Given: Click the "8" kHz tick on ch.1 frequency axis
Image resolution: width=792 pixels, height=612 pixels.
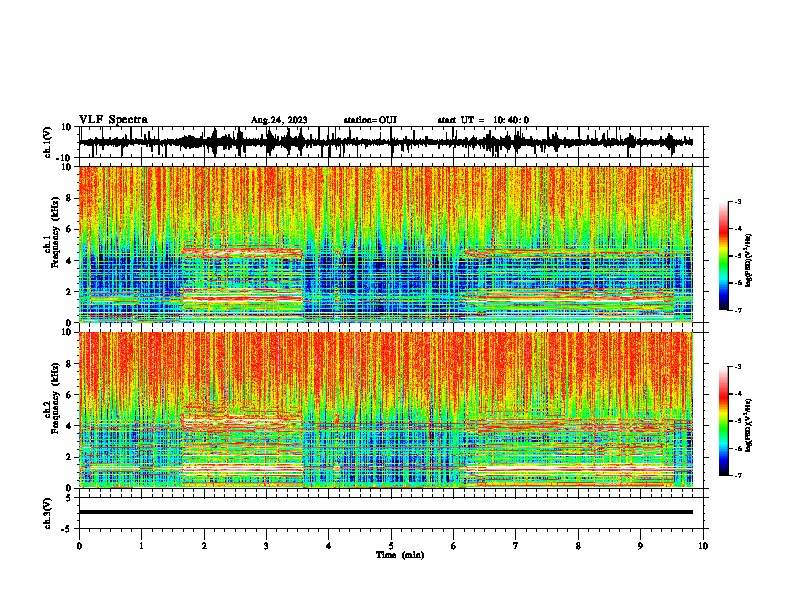Looking at the screenshot, I should click(69, 198).
